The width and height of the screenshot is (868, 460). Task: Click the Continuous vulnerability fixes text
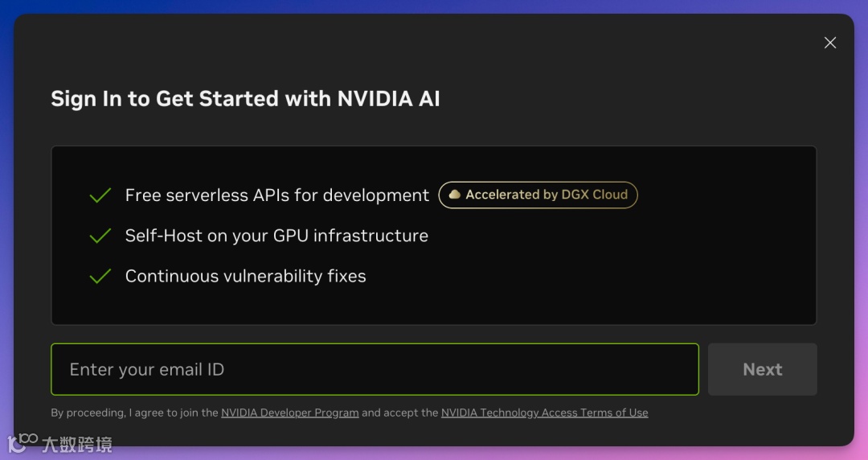(245, 276)
